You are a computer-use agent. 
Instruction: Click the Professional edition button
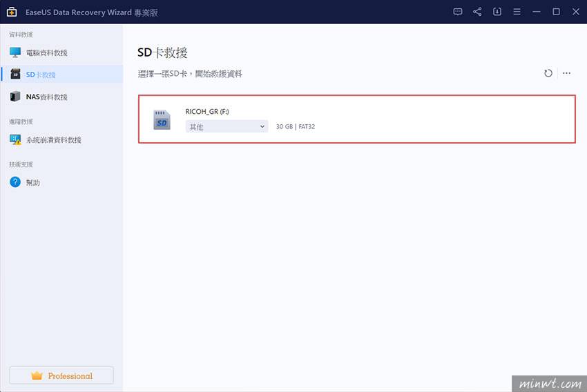(61, 375)
